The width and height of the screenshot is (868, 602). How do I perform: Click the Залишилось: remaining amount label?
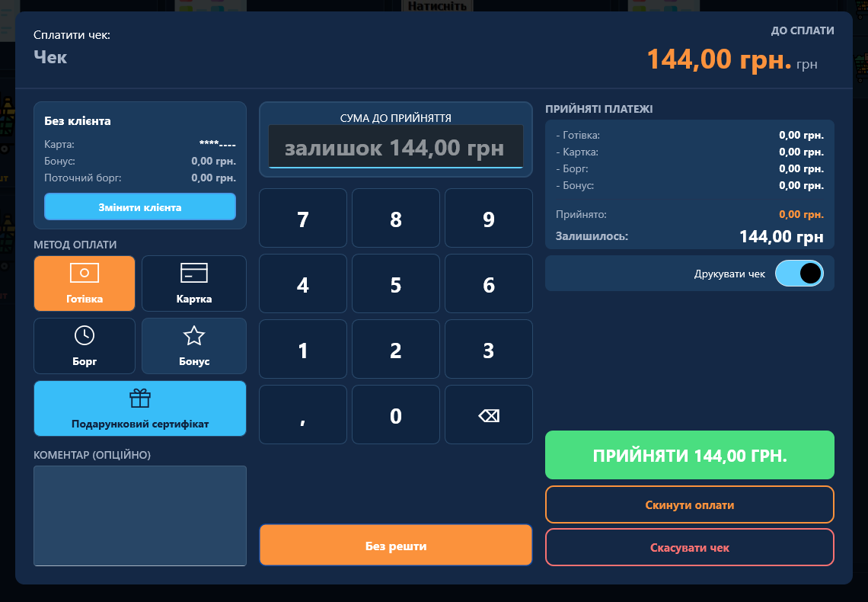(x=592, y=236)
